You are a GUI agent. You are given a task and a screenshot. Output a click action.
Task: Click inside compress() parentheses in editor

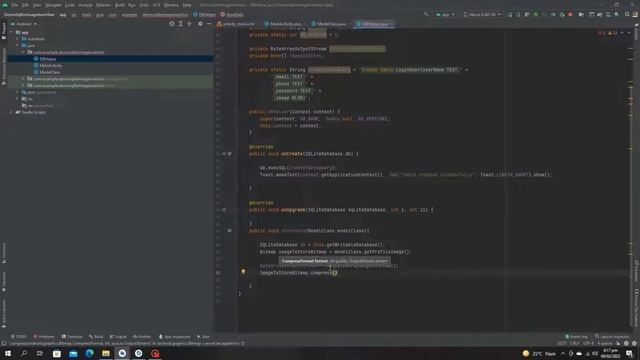click(x=334, y=273)
